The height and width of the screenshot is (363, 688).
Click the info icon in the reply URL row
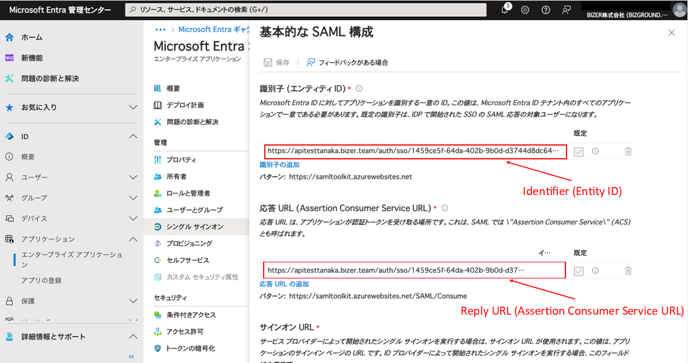pyautogui.click(x=595, y=271)
